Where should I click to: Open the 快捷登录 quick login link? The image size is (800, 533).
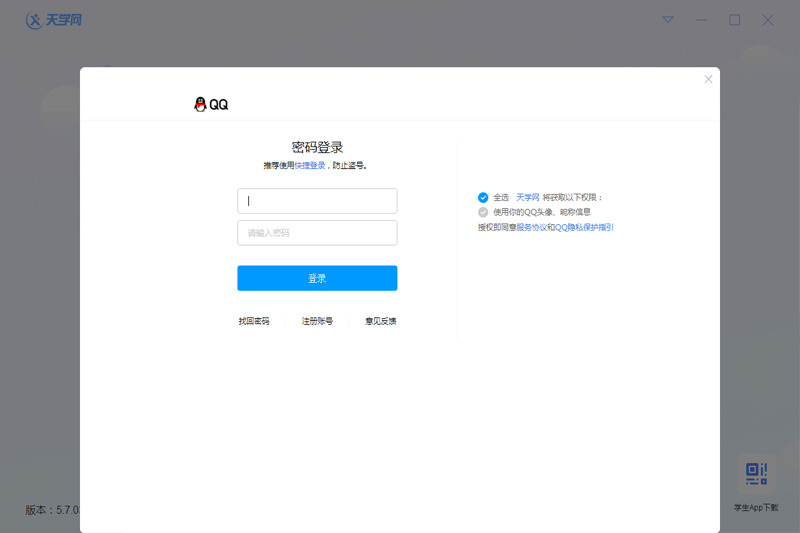pos(310,165)
